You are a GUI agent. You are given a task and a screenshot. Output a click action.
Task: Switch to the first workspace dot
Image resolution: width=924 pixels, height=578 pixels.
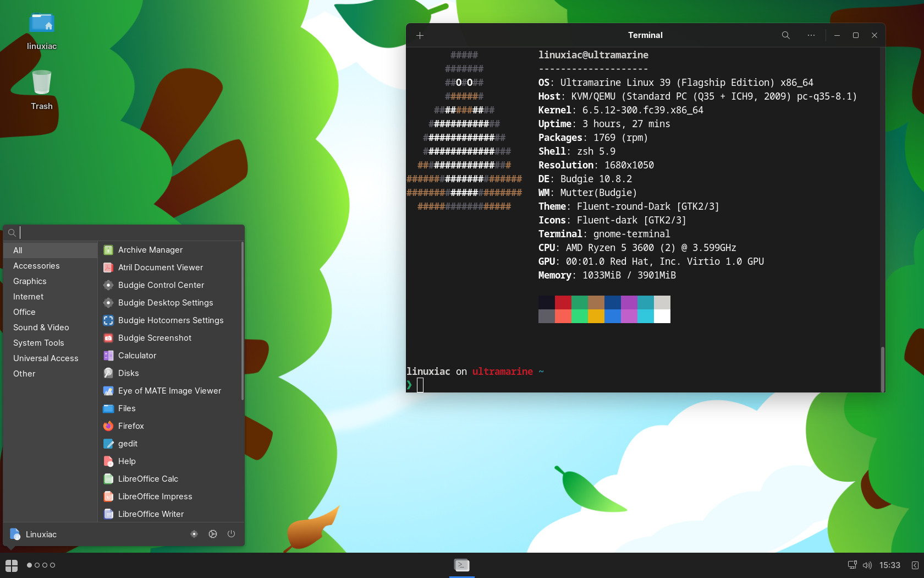click(30, 565)
